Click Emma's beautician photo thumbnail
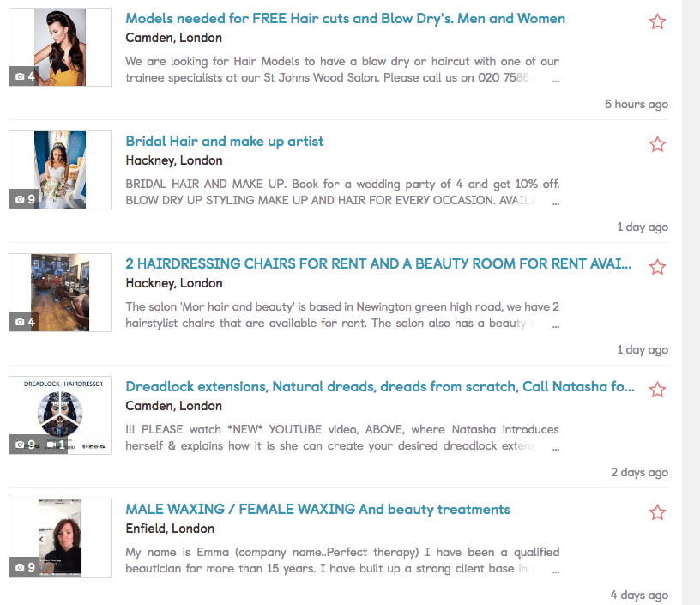Screen dimensions: 700x605 [60, 538]
